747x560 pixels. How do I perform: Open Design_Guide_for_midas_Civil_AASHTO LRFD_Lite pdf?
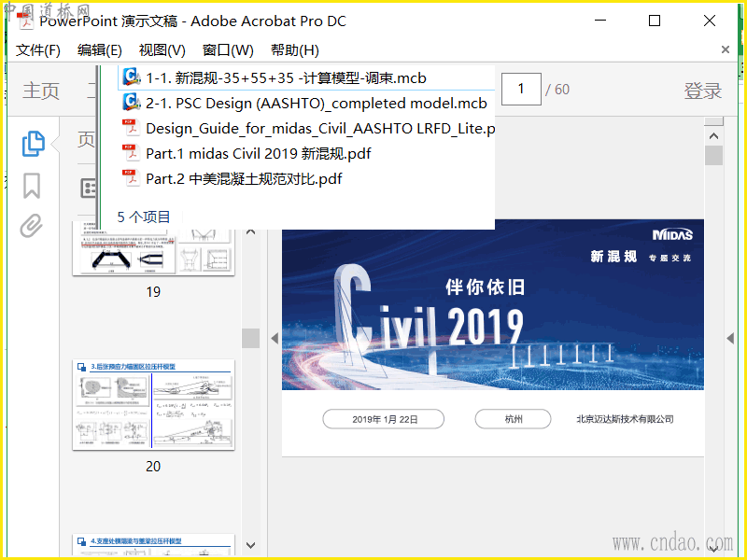(x=320, y=129)
